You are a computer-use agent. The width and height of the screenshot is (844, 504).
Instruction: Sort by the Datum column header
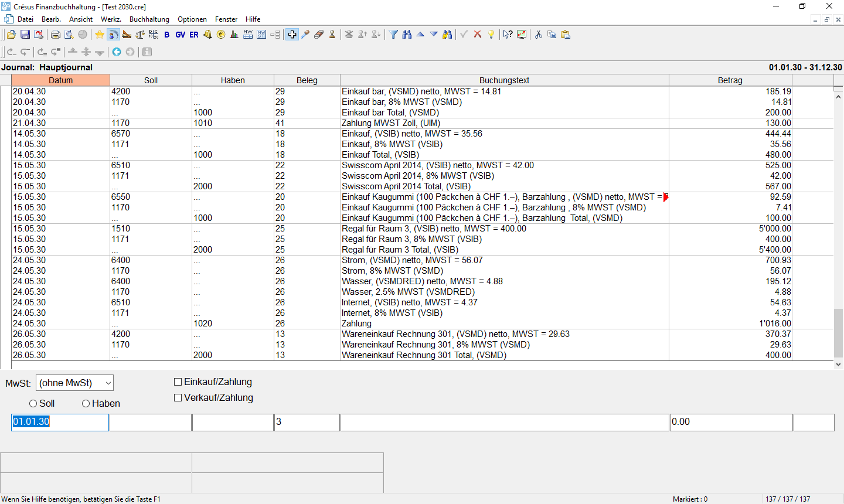[61, 80]
